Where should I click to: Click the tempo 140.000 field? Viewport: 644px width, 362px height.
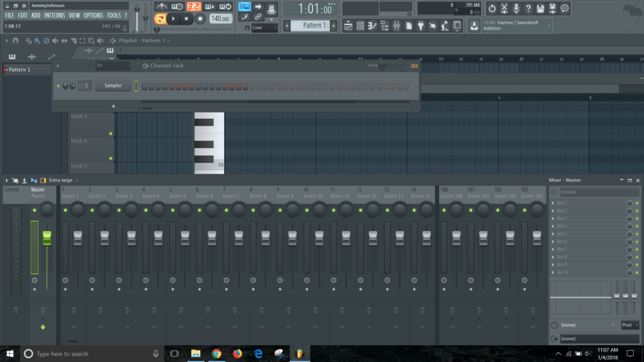221,18
